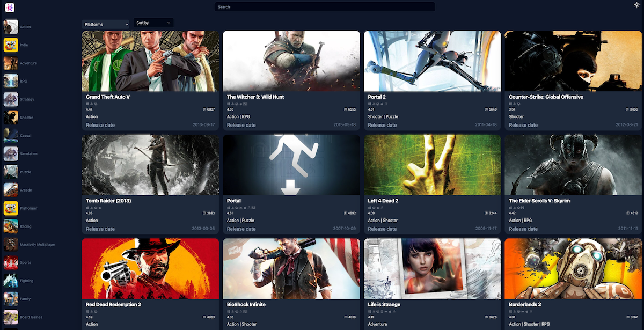The image size is (644, 330).
Task: Open the Platforms dropdown
Action: tap(106, 24)
